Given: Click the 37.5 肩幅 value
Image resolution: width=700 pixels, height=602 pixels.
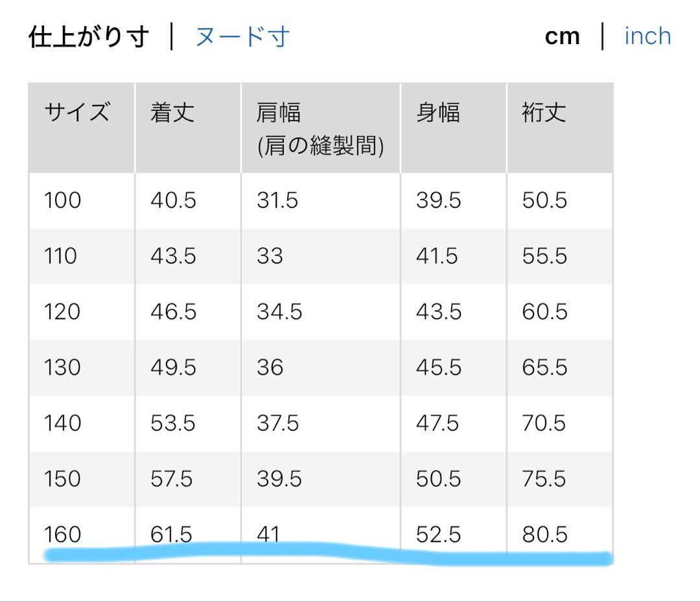Looking at the screenshot, I should [277, 423].
